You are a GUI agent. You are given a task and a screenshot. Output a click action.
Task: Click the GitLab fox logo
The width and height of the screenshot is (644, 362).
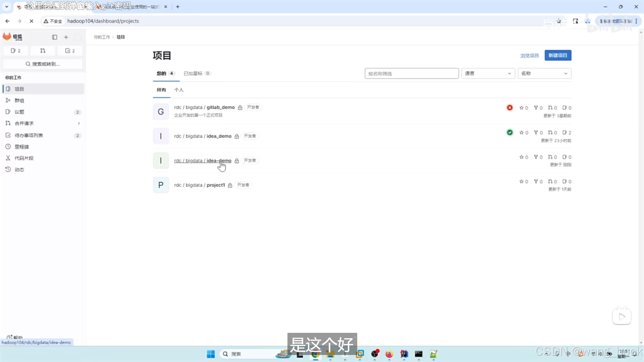tap(7, 37)
